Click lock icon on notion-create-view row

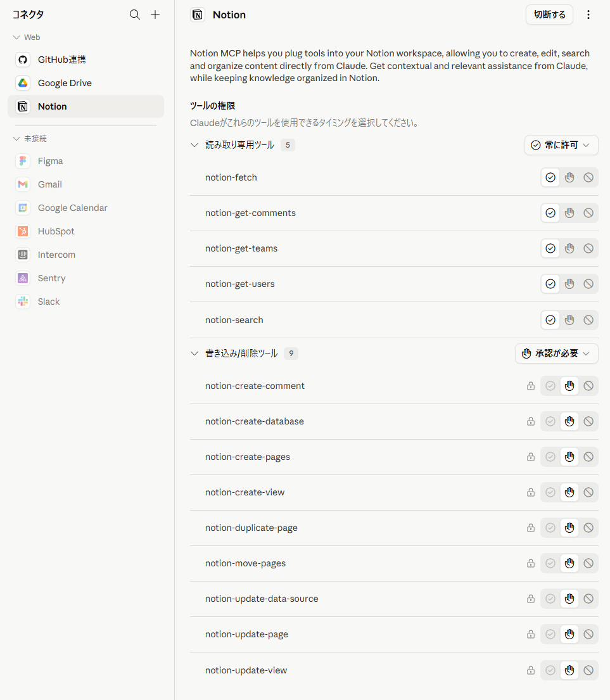[x=531, y=492]
